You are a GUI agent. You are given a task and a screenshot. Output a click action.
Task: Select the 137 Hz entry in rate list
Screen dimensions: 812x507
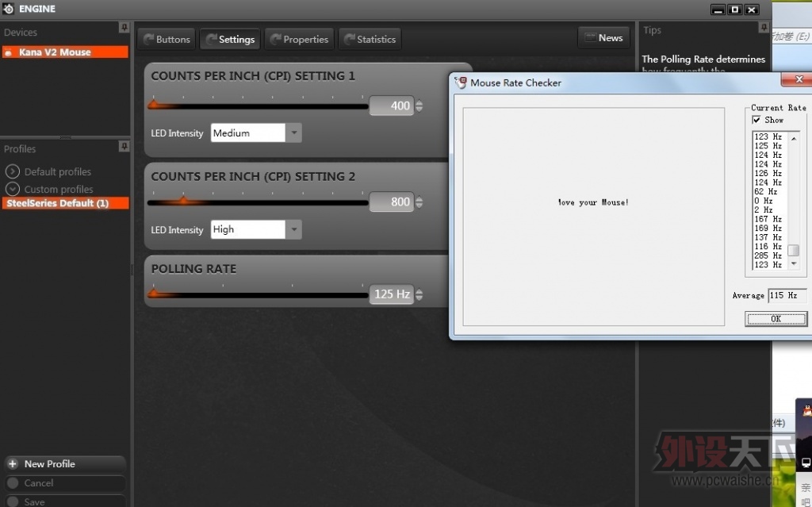768,237
